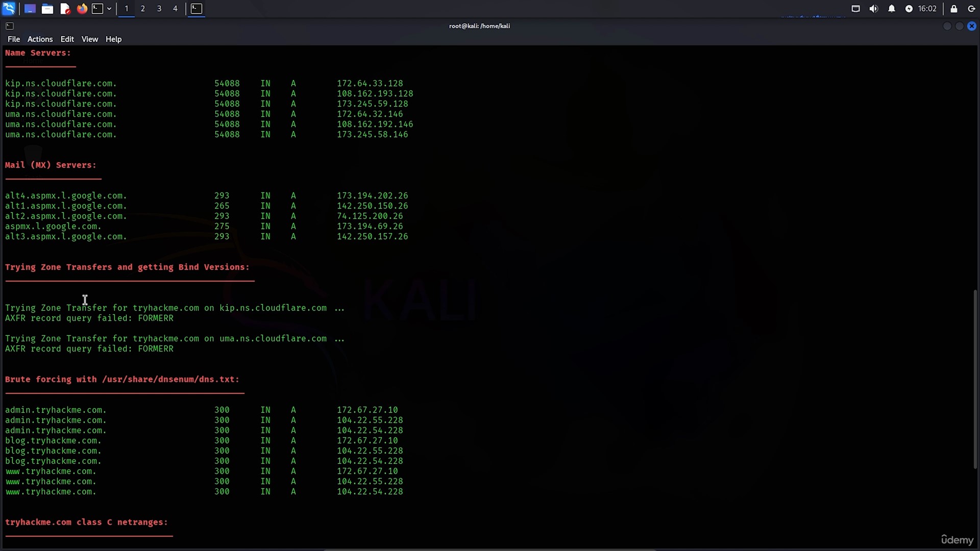
Task: Click IP address 74.125.200.26
Action: [x=370, y=216]
